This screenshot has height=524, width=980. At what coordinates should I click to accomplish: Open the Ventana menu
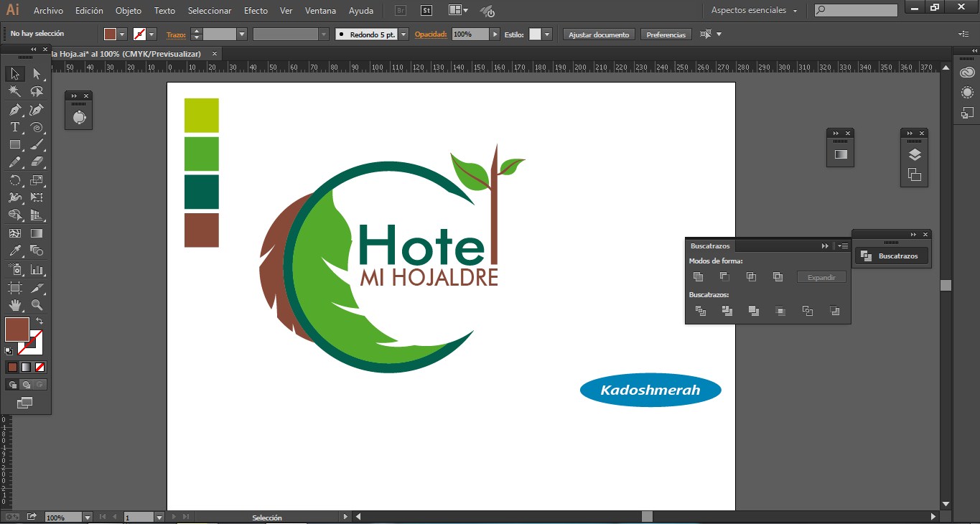click(x=320, y=11)
